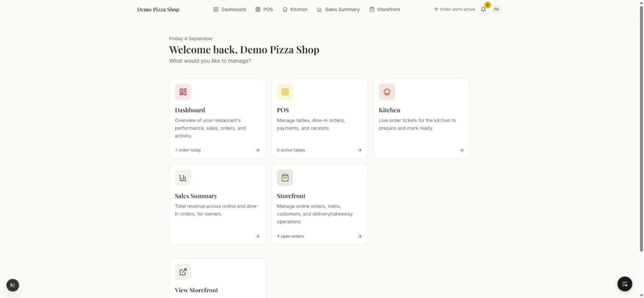Click the Kitchen chef hat icon in the top nav
This screenshot has height=298, width=644.
click(x=285, y=9)
